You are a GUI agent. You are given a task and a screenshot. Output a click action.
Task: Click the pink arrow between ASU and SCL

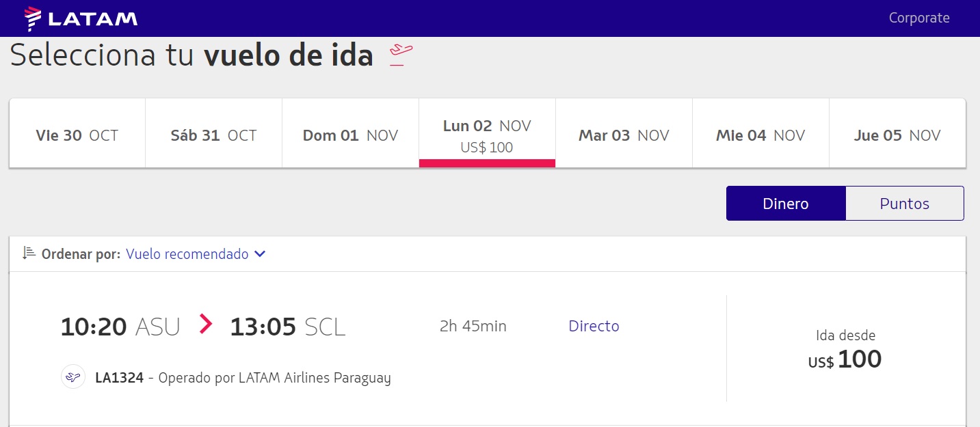pyautogui.click(x=205, y=324)
